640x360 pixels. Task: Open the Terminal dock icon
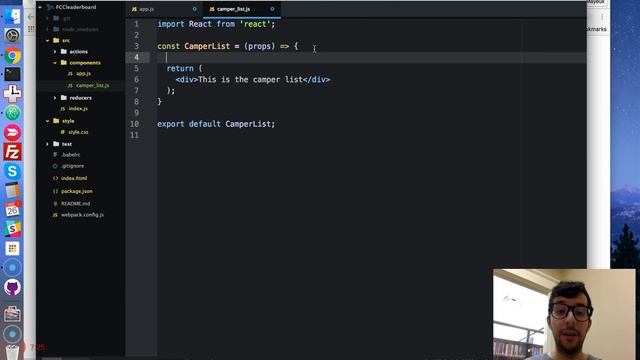coord(12,74)
